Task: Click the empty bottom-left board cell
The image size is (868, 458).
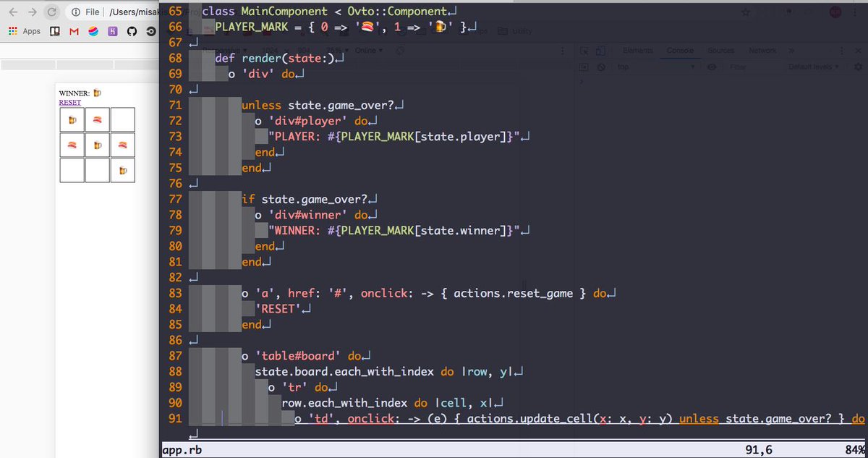Action: click(x=72, y=170)
